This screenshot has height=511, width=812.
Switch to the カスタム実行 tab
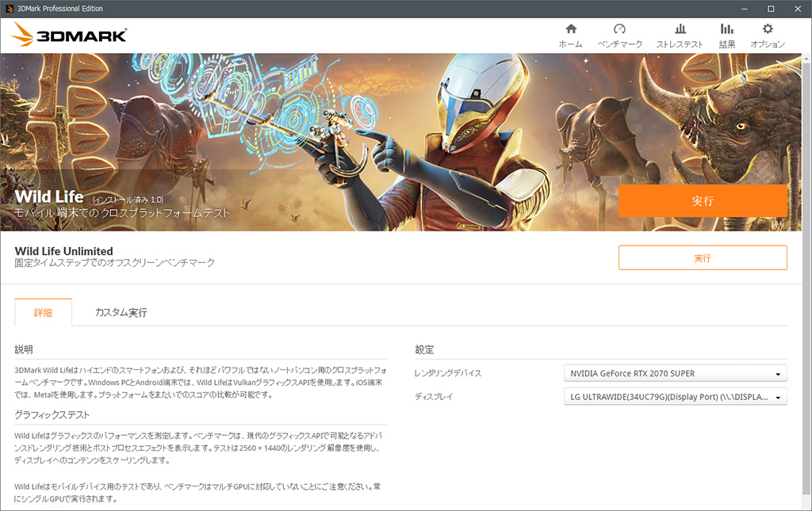(121, 312)
